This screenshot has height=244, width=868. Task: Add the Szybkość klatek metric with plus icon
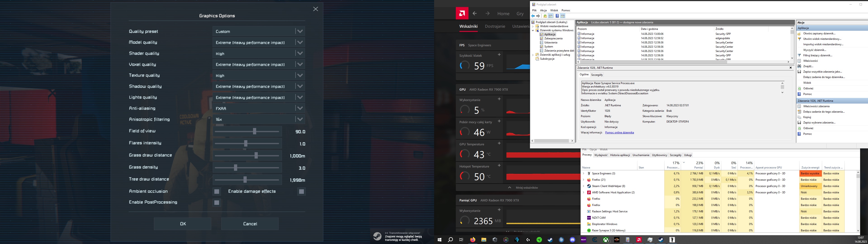coord(499,54)
